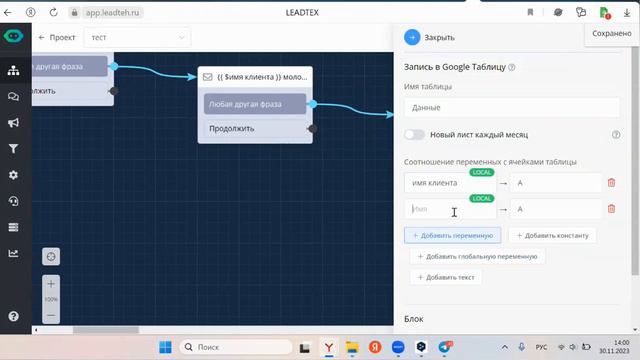Open the 'тест' project dropdown

point(137,38)
